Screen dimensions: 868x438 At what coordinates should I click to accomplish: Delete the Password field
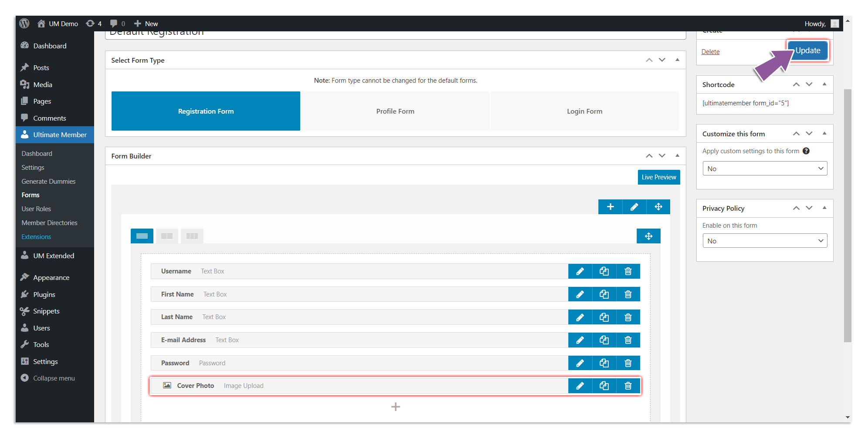(628, 363)
